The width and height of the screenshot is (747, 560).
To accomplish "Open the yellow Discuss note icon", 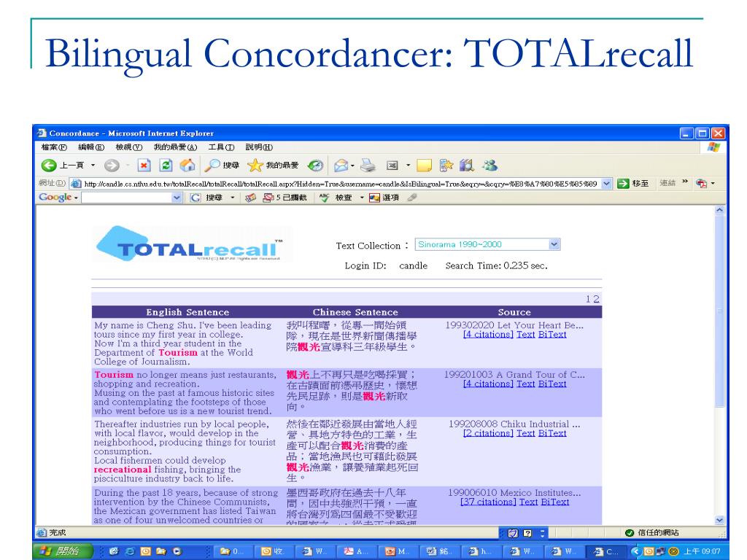I will (x=424, y=166).
